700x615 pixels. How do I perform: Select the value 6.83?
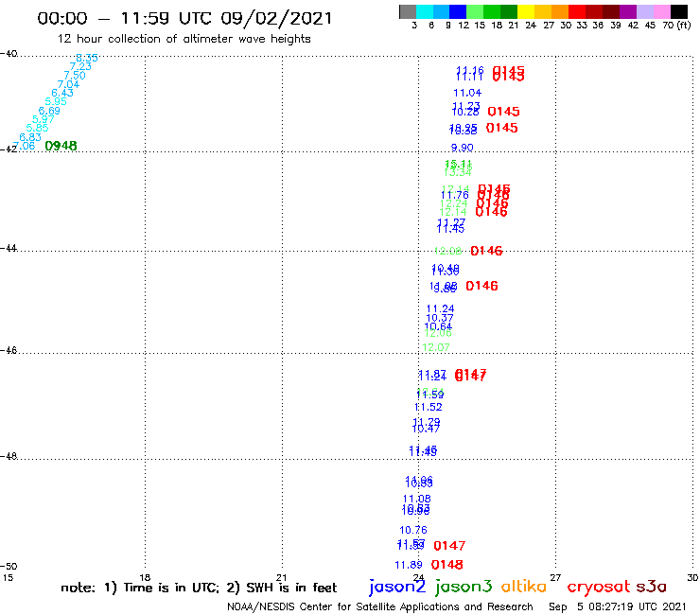[30, 137]
